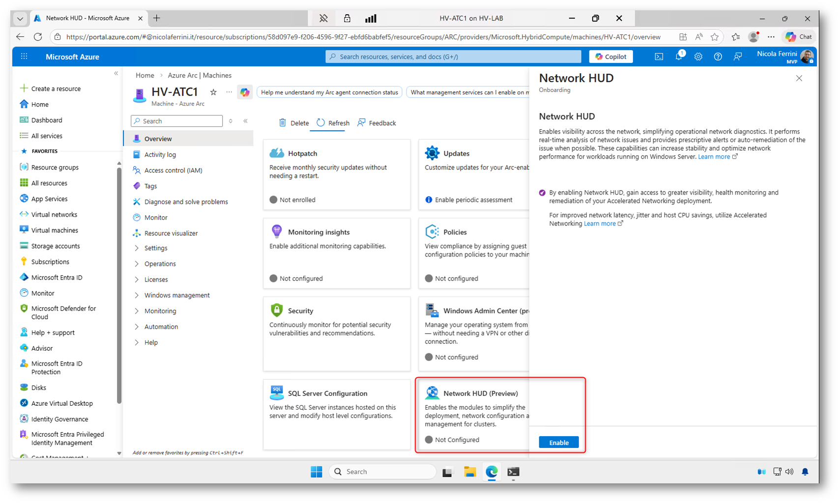Open Cloud Shell from the top bar
Viewport: 840px width, 504px height.
(659, 56)
